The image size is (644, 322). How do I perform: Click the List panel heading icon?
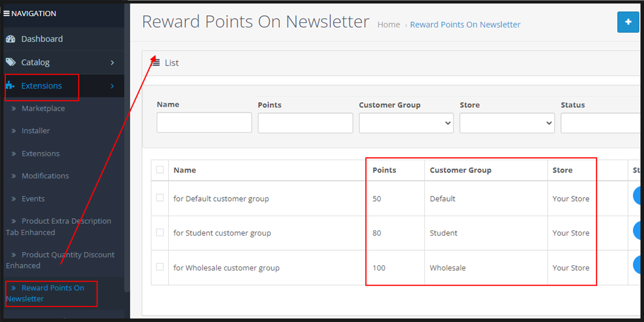[156, 63]
